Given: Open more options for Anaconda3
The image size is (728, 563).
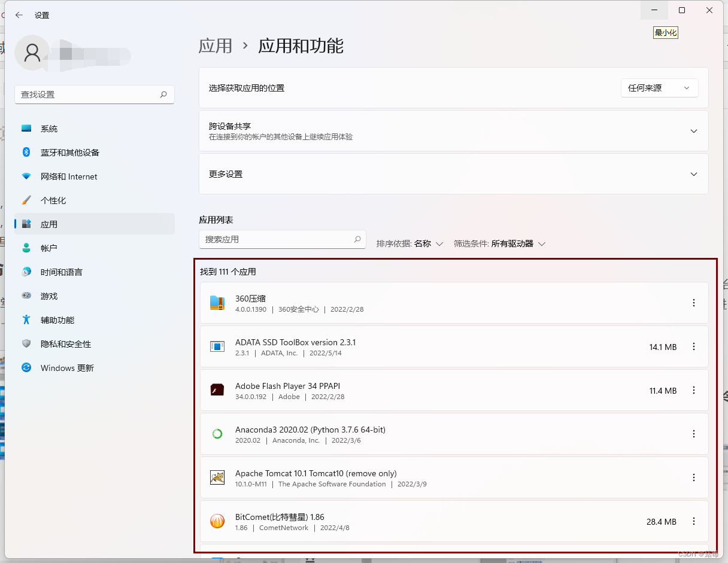Looking at the screenshot, I should coord(694,434).
